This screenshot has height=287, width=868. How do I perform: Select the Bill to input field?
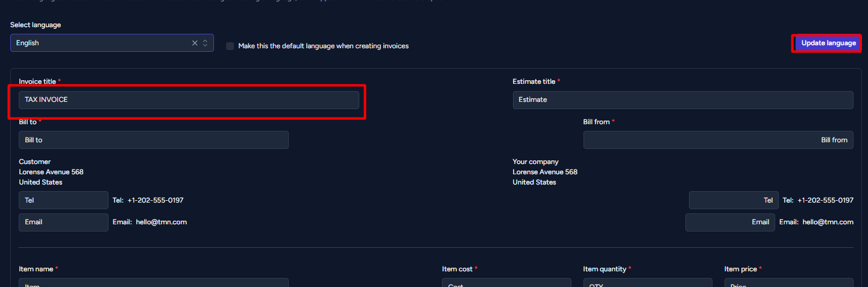point(154,140)
